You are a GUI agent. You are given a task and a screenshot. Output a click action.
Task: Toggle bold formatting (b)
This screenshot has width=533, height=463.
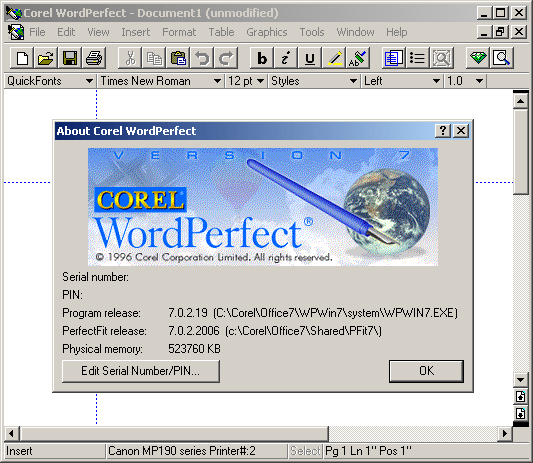(262, 58)
